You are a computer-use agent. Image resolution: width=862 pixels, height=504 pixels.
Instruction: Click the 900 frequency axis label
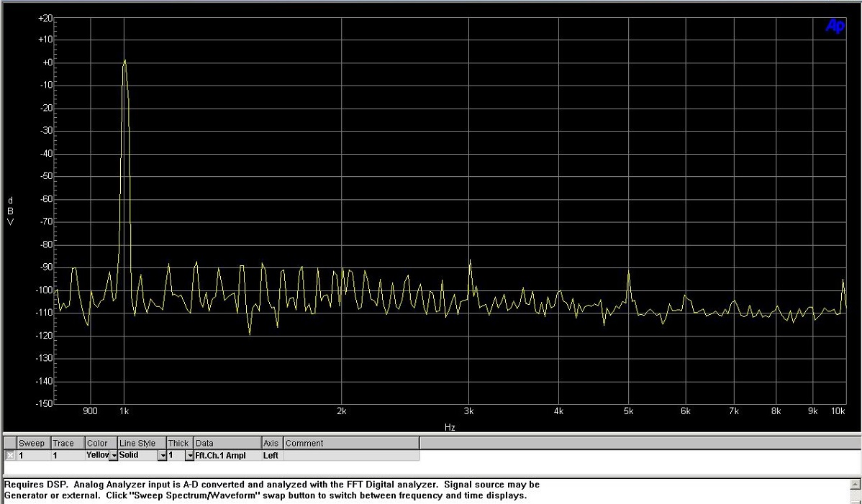coord(90,411)
